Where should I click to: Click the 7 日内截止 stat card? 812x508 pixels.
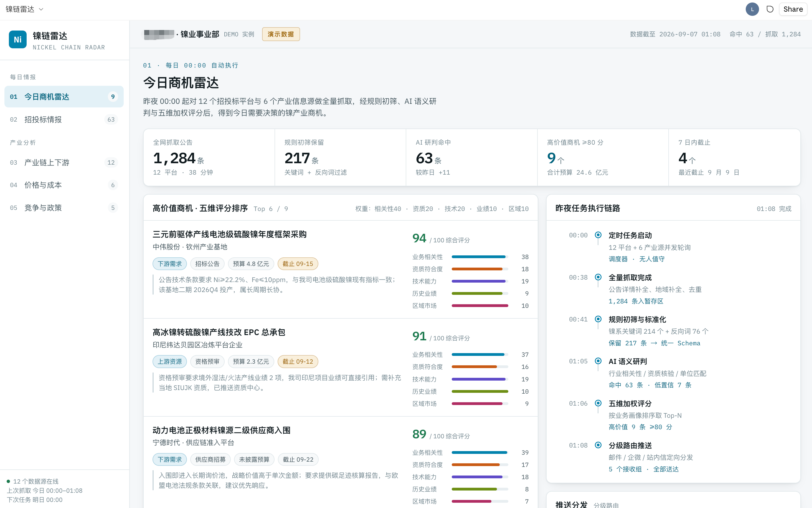735,157
